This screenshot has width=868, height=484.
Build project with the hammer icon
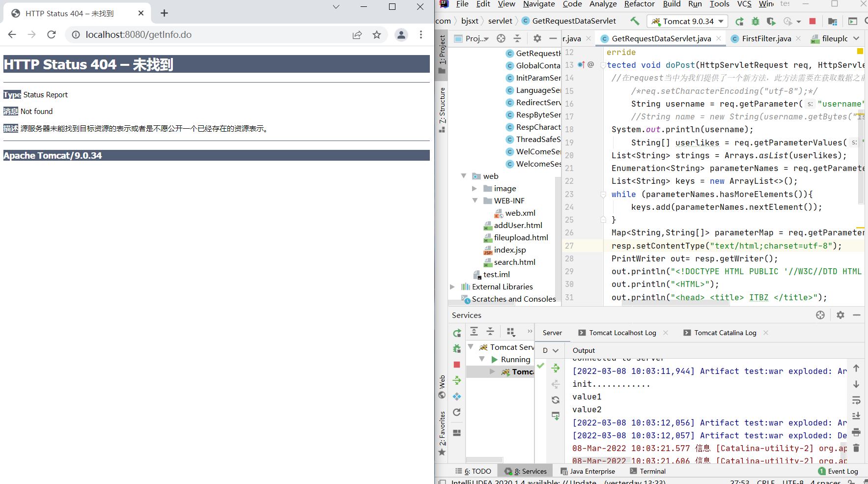pos(635,21)
